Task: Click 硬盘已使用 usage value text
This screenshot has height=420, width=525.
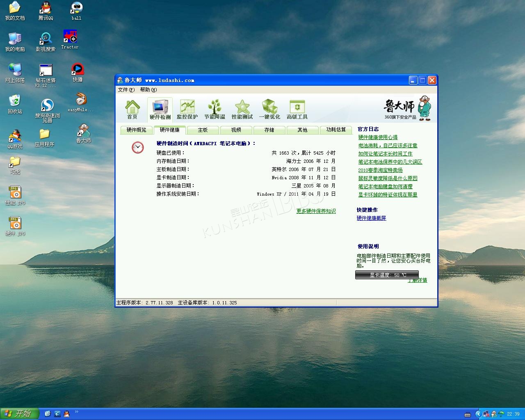Action: point(303,153)
